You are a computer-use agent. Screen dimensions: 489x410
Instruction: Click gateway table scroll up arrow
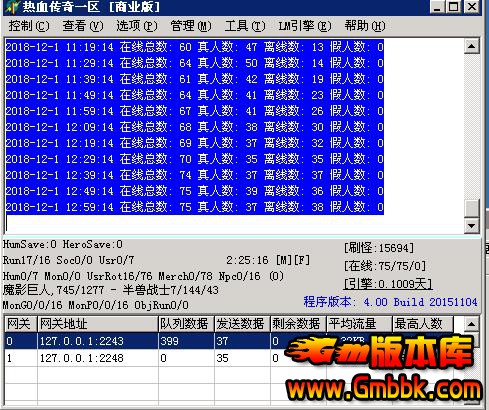pos(471,324)
